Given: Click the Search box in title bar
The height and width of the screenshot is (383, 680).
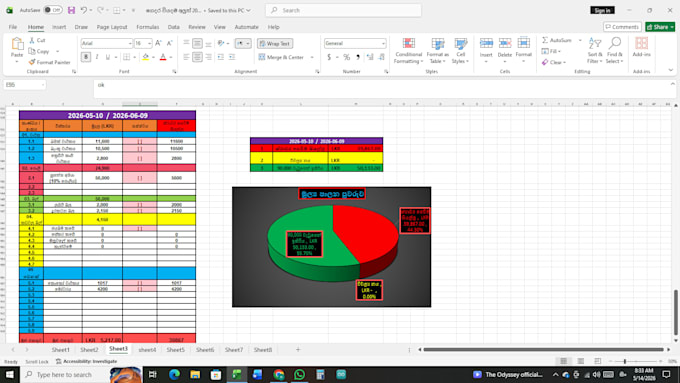Looking at the screenshot, I should click(343, 10).
